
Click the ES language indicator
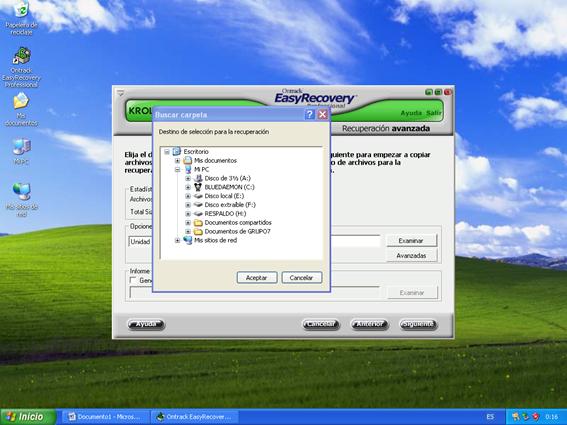tap(490, 417)
